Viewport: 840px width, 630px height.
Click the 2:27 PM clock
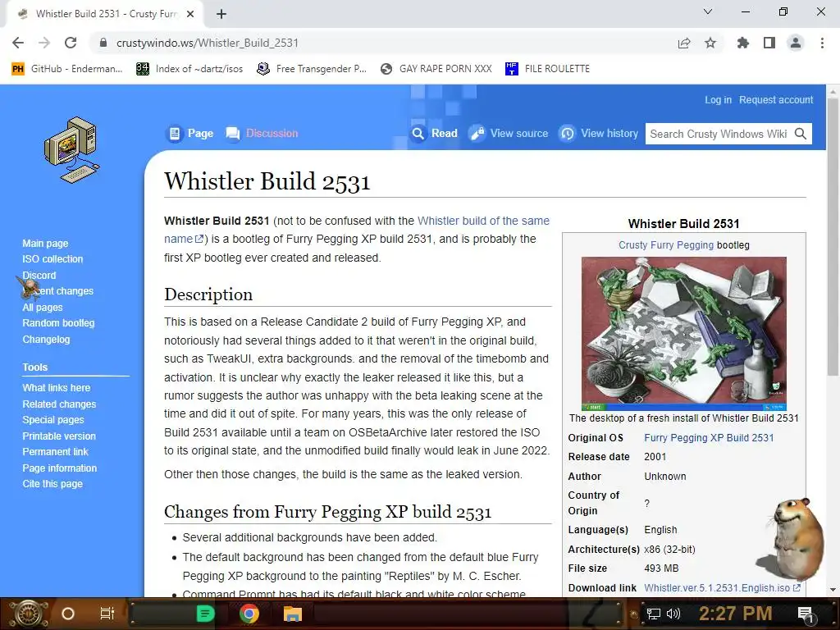(736, 614)
